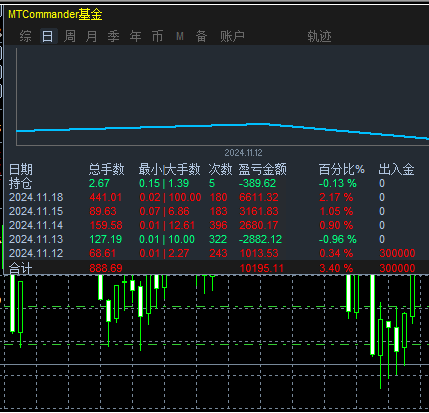Click the 总手数 column header
Screen dimensions: 429x413
coord(107,169)
